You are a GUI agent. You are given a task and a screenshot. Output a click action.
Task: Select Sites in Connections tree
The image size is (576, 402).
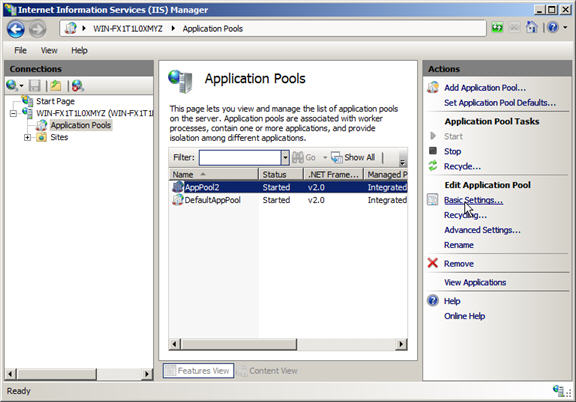pos(59,137)
